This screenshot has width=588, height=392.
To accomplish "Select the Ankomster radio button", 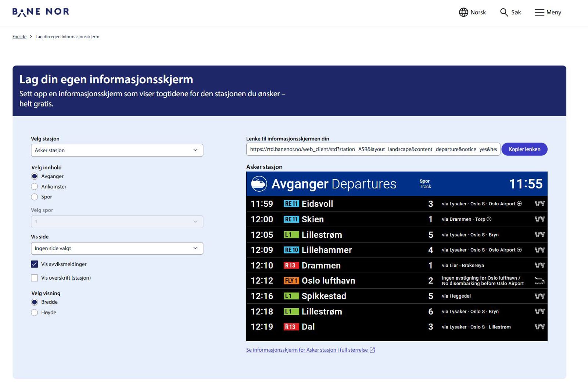I will [35, 187].
